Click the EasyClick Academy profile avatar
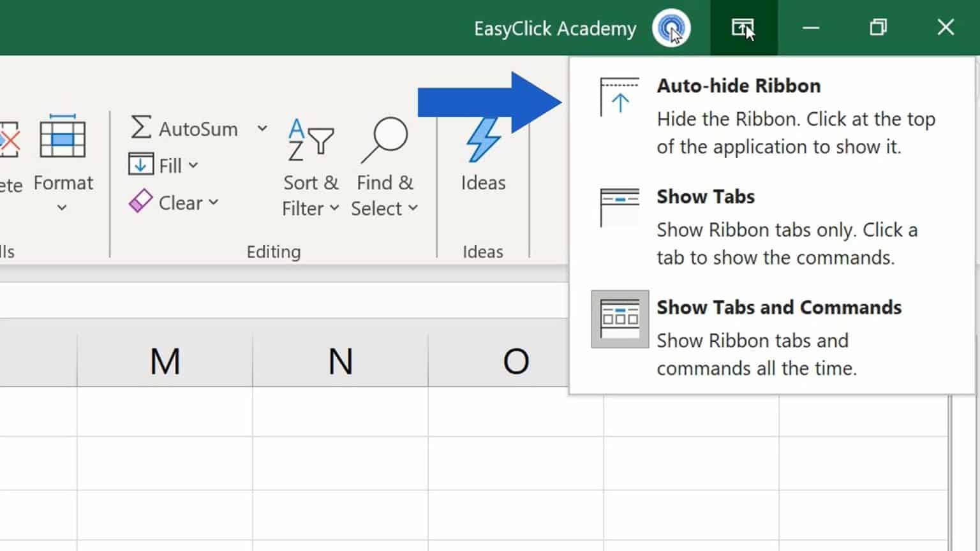 [672, 27]
